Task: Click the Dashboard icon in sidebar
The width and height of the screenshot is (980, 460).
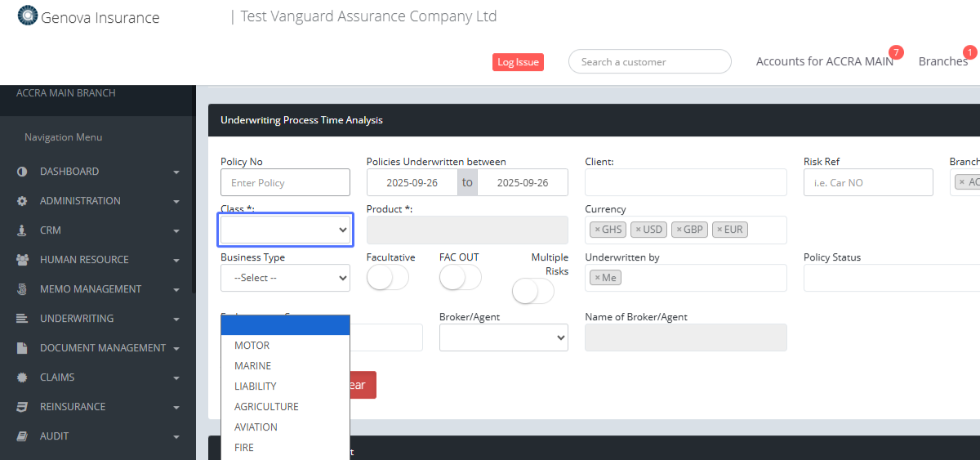Action: pos(22,172)
